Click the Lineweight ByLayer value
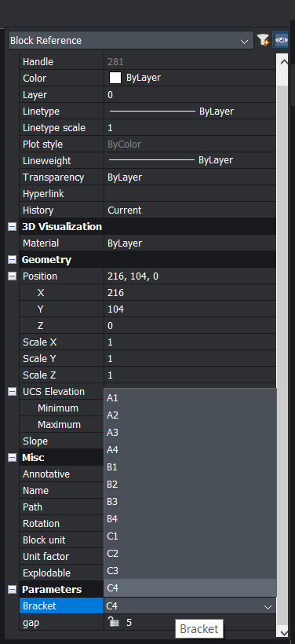This screenshot has height=644, width=295. [190, 160]
